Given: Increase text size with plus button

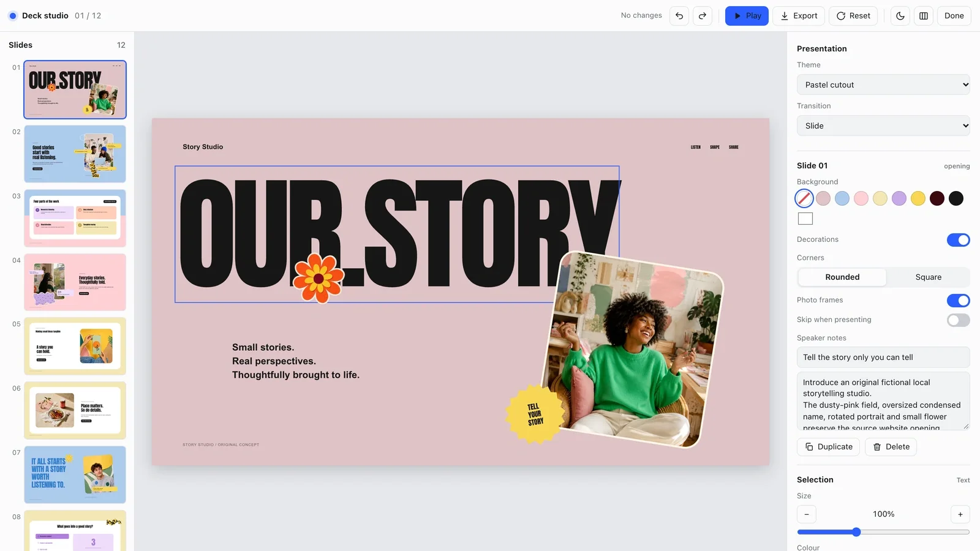Looking at the screenshot, I should (x=960, y=514).
